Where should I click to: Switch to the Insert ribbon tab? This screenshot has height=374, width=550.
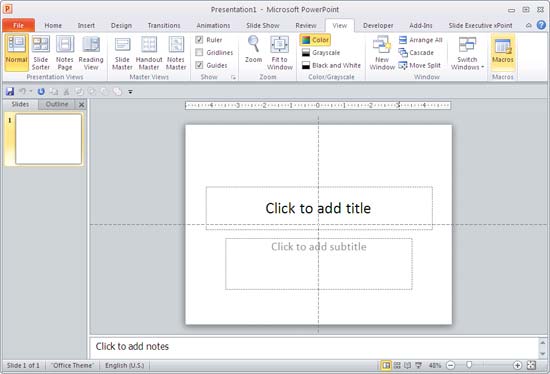86,26
